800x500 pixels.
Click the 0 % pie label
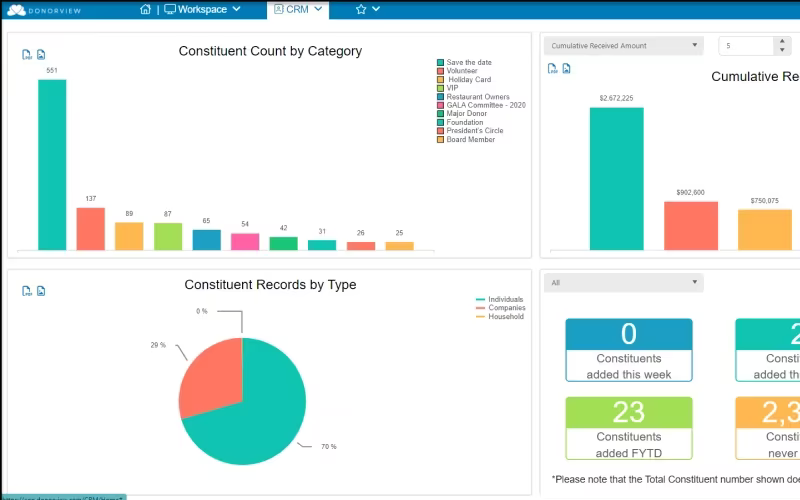pos(202,311)
